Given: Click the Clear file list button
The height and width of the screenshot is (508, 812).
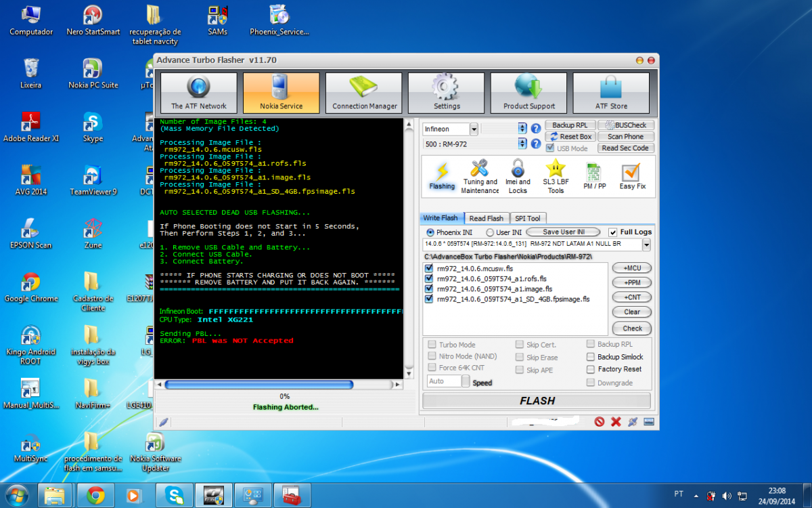Looking at the screenshot, I should [632, 312].
